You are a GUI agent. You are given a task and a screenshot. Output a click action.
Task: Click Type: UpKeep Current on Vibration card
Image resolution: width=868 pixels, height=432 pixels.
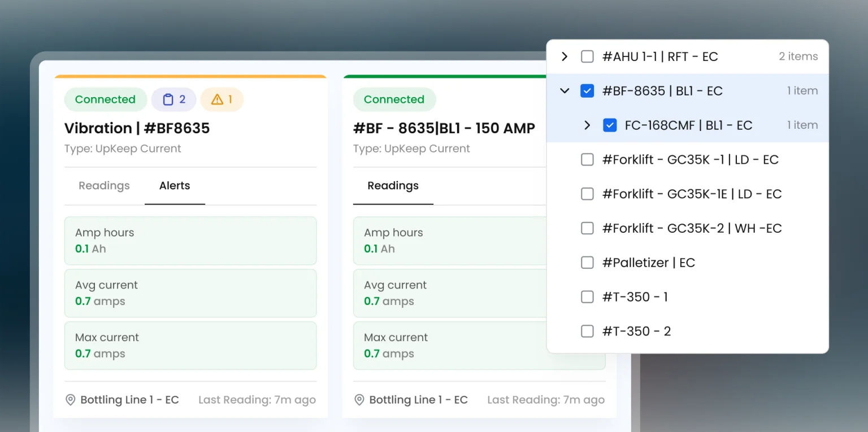pyautogui.click(x=123, y=149)
